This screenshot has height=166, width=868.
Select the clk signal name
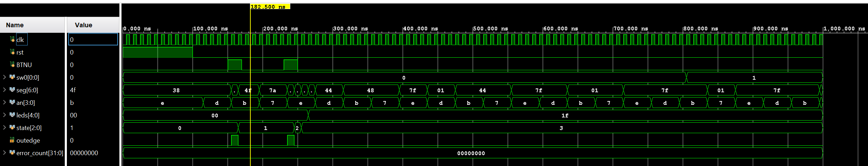pos(20,40)
